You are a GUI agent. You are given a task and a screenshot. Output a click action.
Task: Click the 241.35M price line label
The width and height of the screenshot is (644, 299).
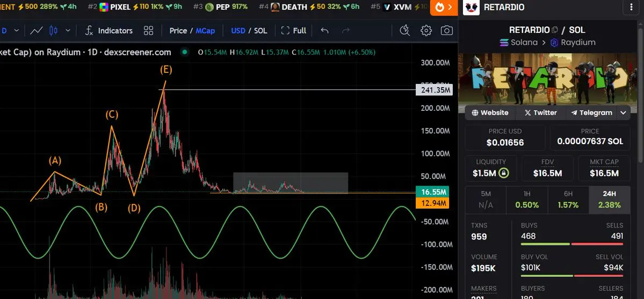point(434,90)
